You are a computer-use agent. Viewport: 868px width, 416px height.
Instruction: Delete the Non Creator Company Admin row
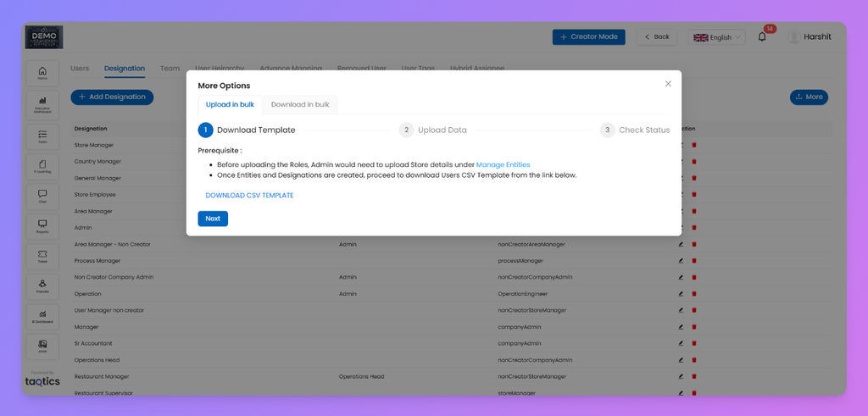pyautogui.click(x=694, y=277)
